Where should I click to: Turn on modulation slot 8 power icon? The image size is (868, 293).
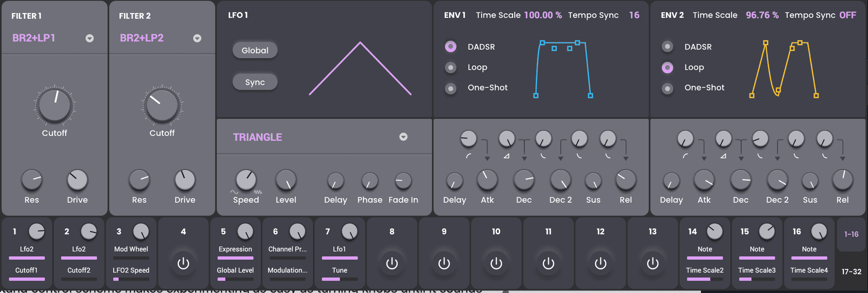392,264
